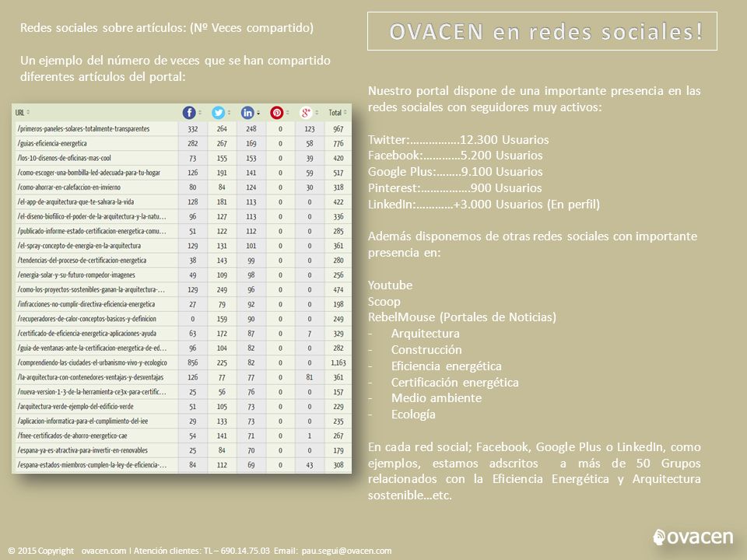747x560 pixels.
Task: Select '/arquitectura-verde-ejemplo-del-edificio-verde' URL
Action: [x=75, y=407]
